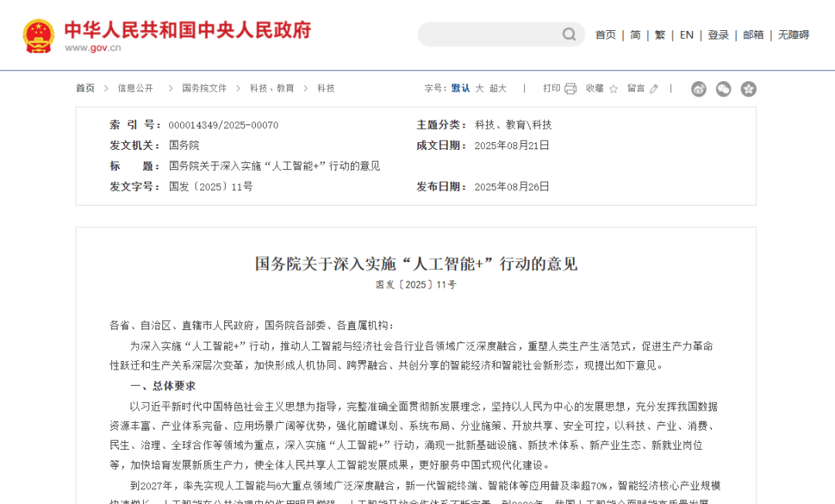Click the pencil icon next to 留言

653,88
